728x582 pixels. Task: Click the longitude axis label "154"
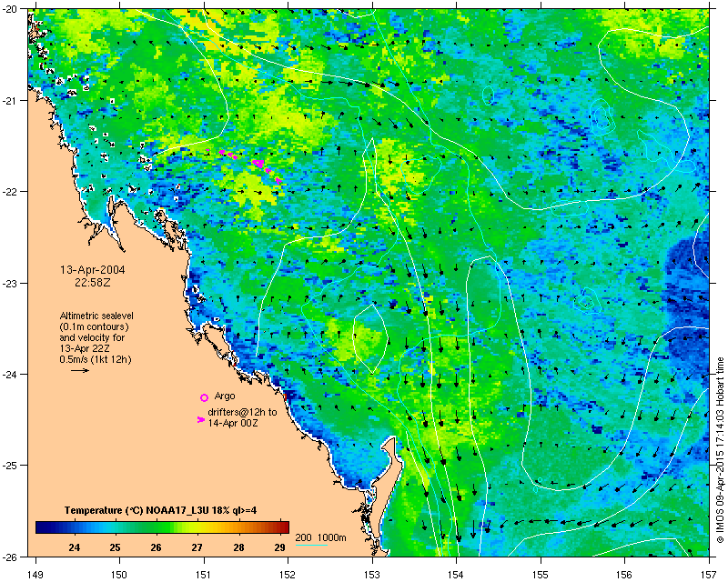point(457,575)
